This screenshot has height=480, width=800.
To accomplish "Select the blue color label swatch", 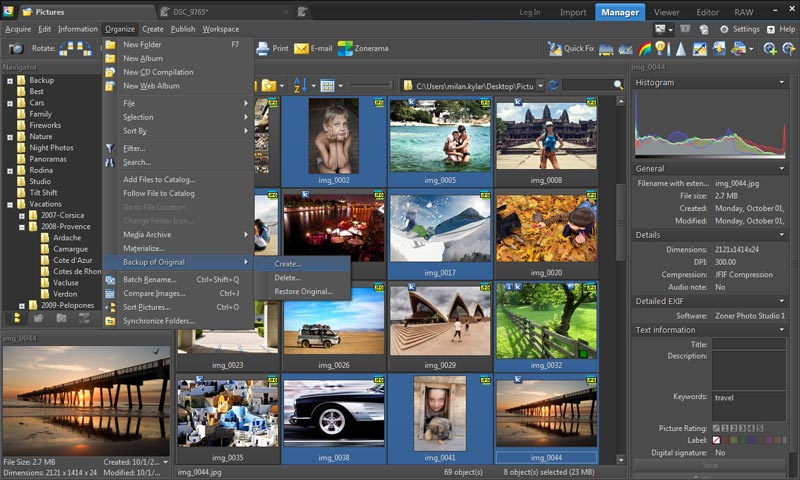I will (751, 440).
